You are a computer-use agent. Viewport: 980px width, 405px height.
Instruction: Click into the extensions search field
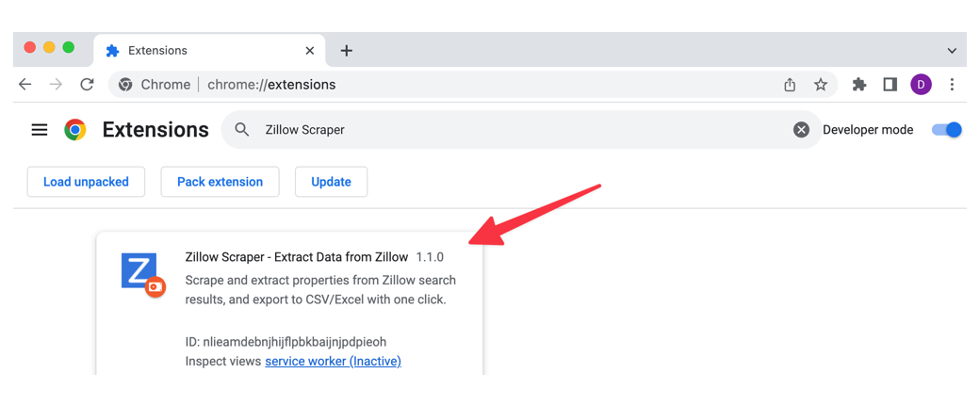(521, 130)
